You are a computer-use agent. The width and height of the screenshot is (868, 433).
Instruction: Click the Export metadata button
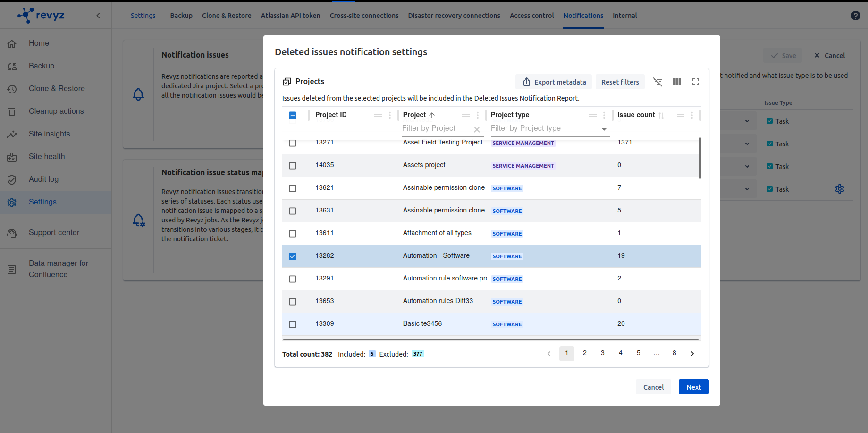point(554,82)
